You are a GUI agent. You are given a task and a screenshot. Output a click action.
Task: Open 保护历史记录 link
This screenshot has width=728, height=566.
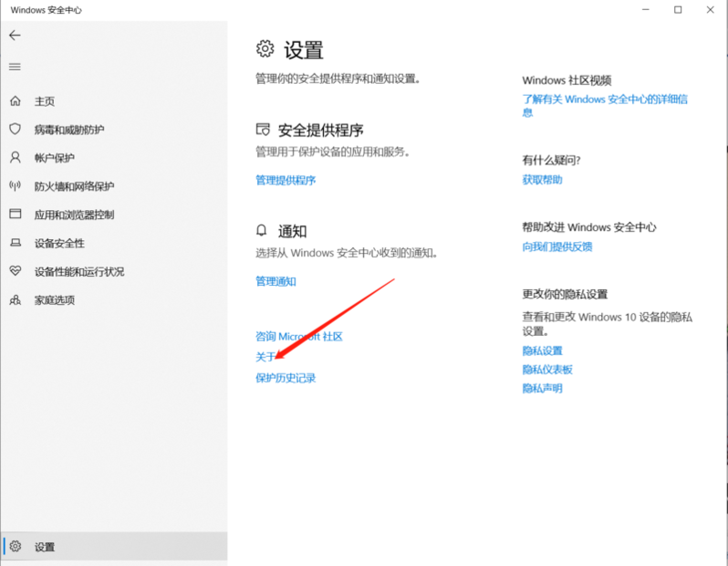[x=286, y=378]
